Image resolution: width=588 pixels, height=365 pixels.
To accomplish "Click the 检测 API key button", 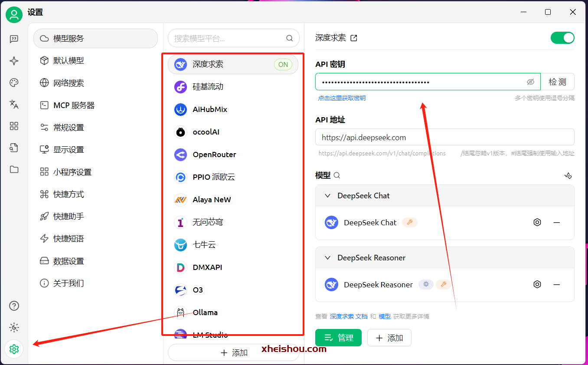I will point(558,82).
